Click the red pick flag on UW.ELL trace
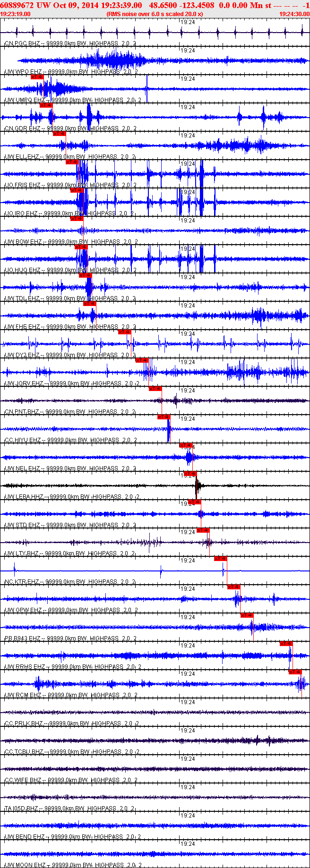Viewport: 310px width, 868px height. 59,133
